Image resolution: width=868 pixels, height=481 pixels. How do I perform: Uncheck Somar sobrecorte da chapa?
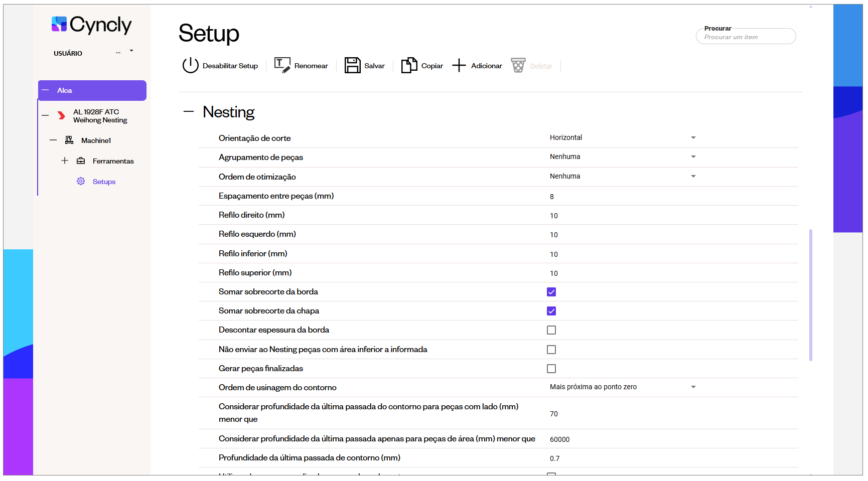point(551,311)
